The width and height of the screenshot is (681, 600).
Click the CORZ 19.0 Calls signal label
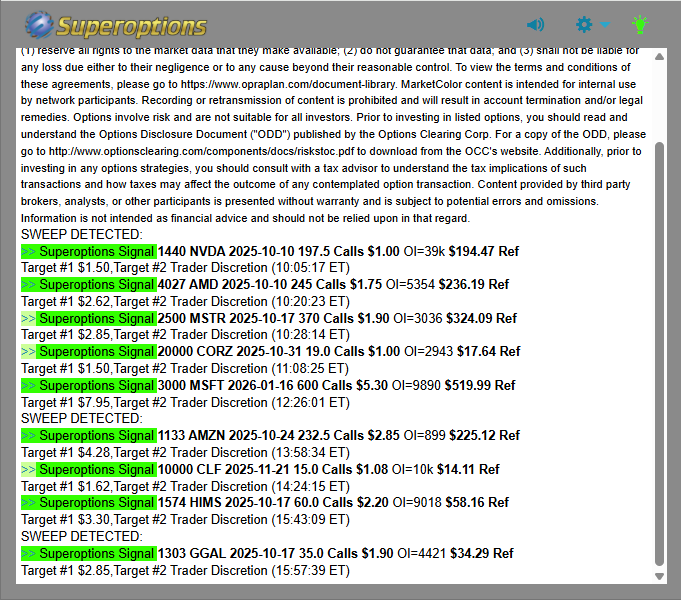89,352
